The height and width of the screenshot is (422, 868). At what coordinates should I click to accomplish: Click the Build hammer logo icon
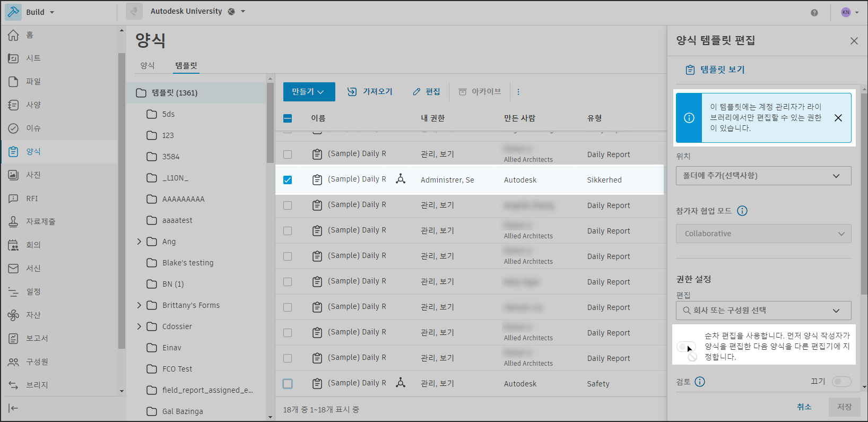[13, 12]
